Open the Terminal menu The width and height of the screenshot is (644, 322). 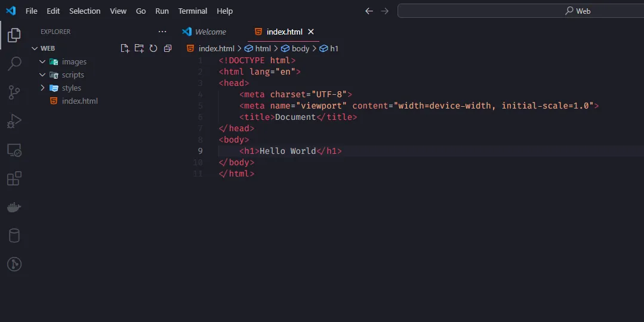pyautogui.click(x=192, y=11)
